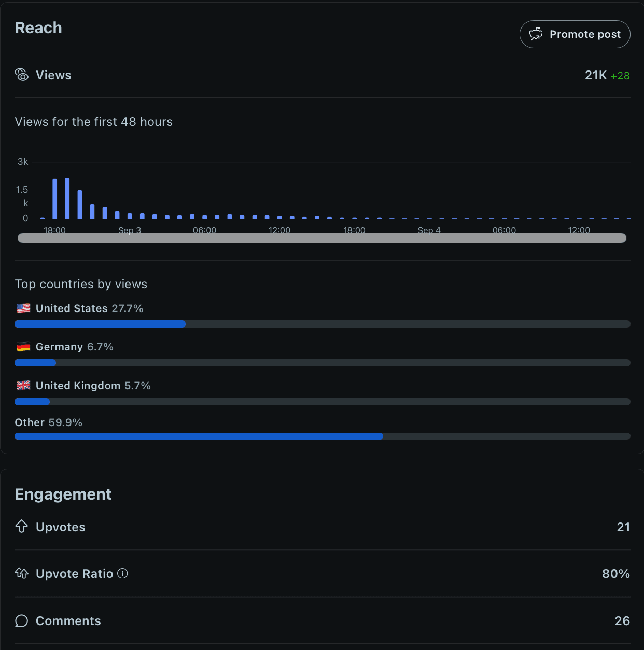Click the Promote post button
This screenshot has width=644, height=650.
coord(575,34)
